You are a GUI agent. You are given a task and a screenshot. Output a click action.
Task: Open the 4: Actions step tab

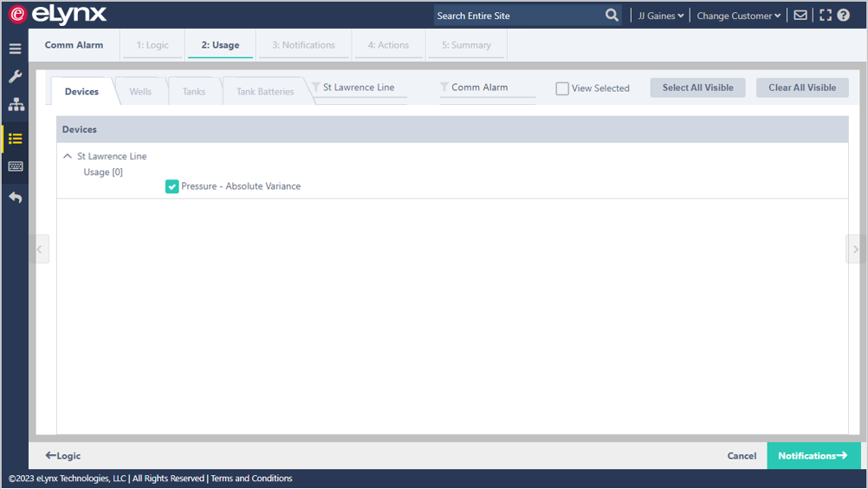point(388,45)
